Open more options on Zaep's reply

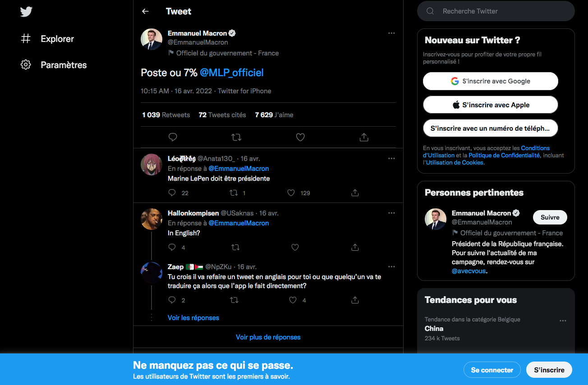pyautogui.click(x=391, y=266)
